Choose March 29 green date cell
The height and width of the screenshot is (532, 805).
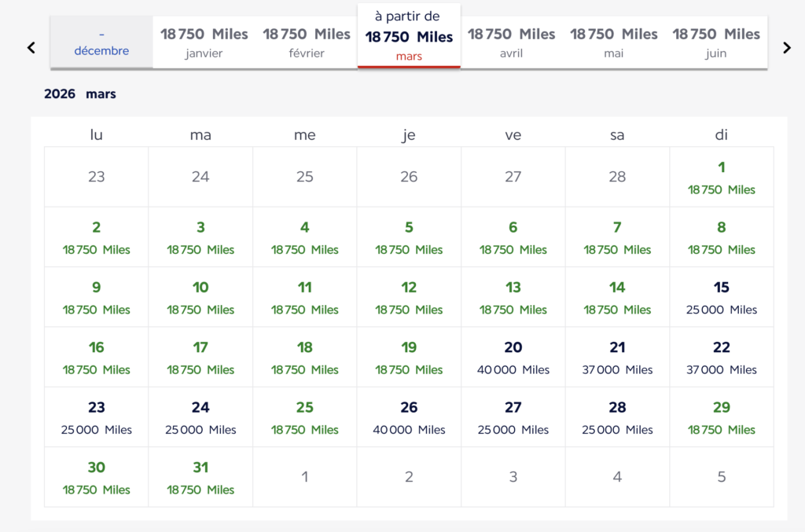click(721, 416)
